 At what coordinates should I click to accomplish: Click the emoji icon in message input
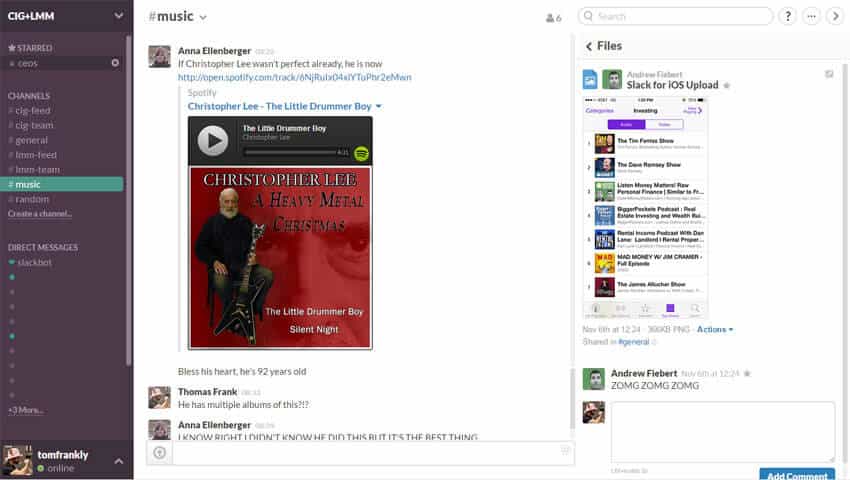[x=565, y=450]
